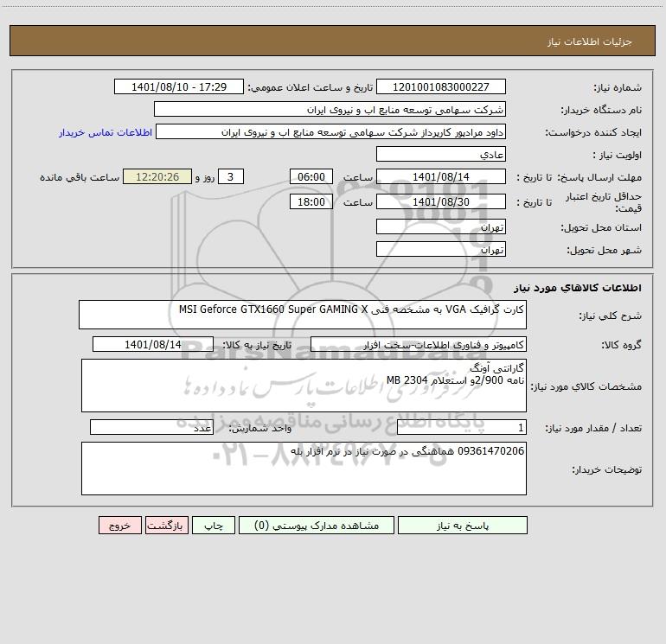Click the delivery city field تهران
This screenshot has width=666, height=644.
tap(441, 249)
